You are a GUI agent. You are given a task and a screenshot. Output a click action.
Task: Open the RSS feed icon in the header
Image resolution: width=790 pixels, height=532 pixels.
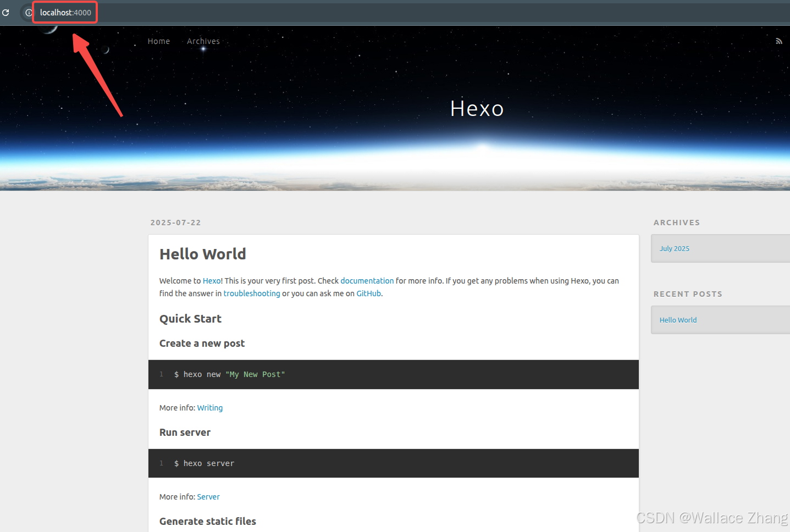point(778,41)
